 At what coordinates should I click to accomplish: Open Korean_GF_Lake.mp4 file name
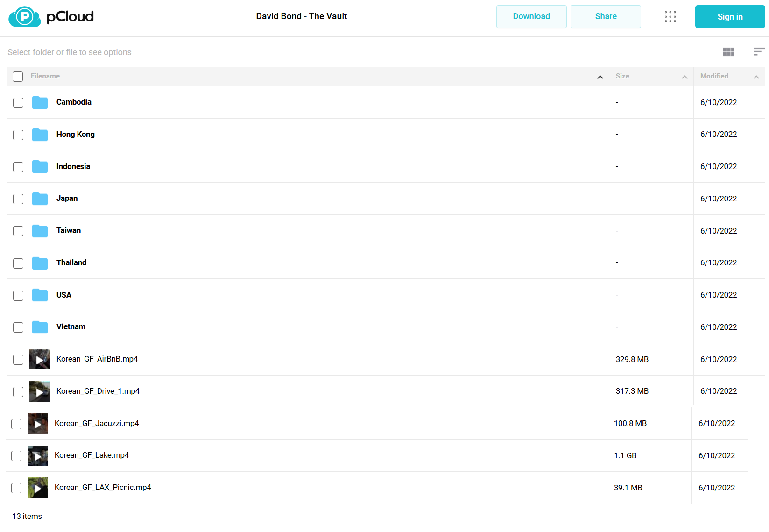click(x=92, y=455)
